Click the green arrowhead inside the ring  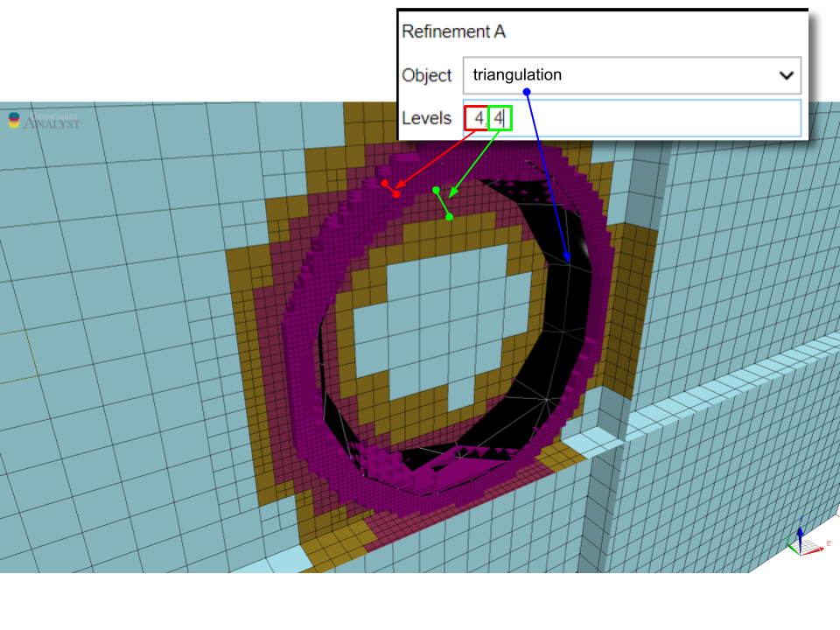click(451, 194)
